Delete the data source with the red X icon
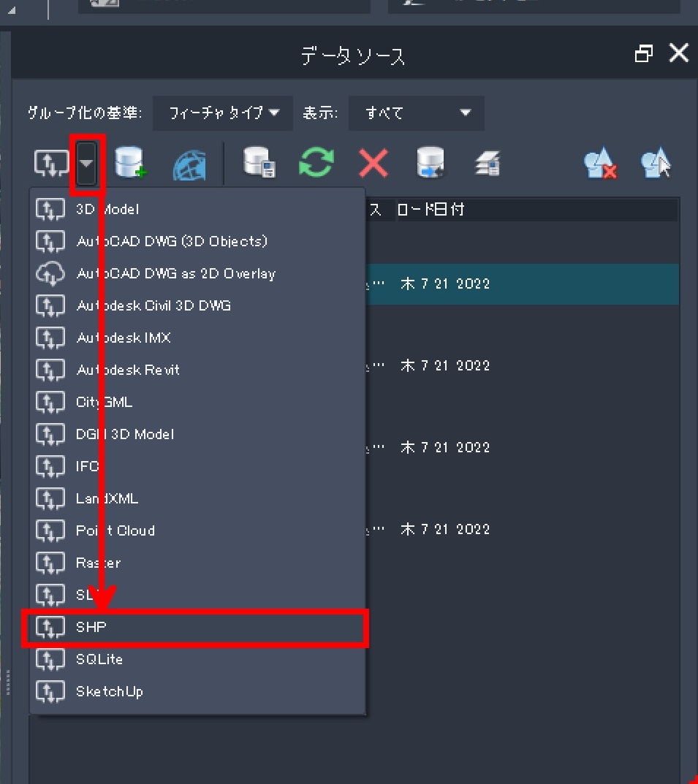The image size is (698, 784). pos(373,163)
